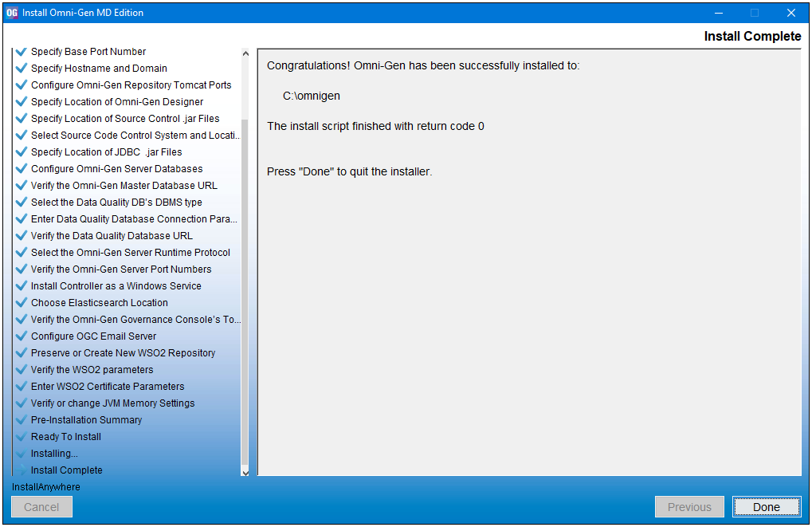The height and width of the screenshot is (527, 812).
Task: Click the checkmark beside Choose Elasticsearch Location
Action: click(x=21, y=302)
